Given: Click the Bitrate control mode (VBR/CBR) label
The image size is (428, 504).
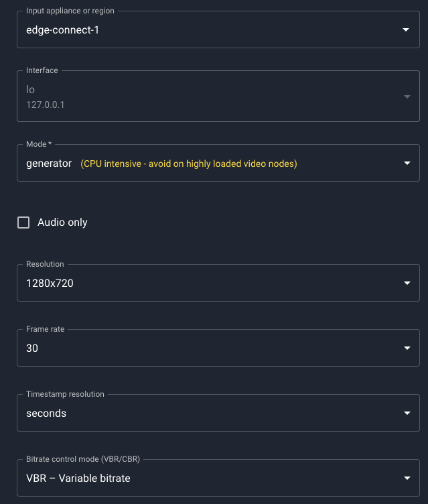Looking at the screenshot, I should [x=83, y=459].
